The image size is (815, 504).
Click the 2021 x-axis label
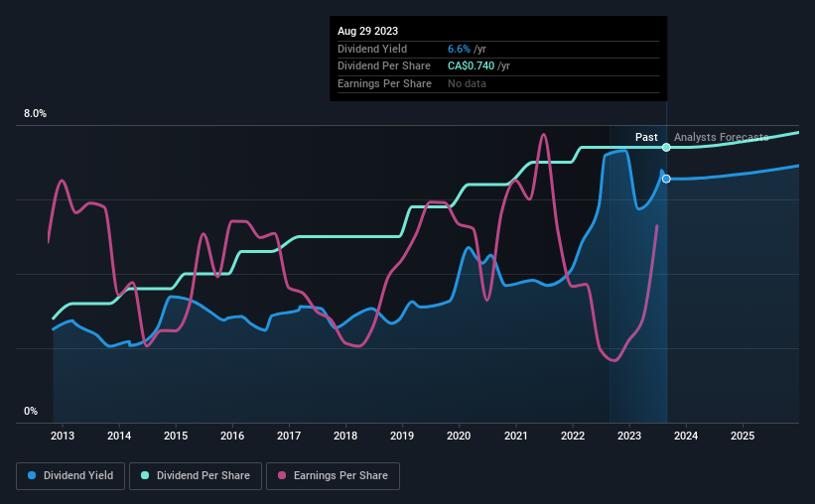516,436
